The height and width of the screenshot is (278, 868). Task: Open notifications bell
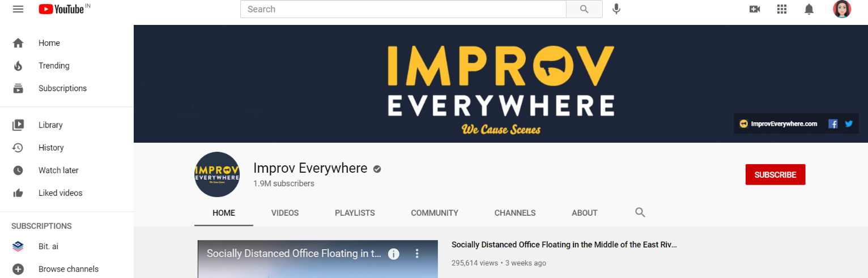[x=809, y=9]
